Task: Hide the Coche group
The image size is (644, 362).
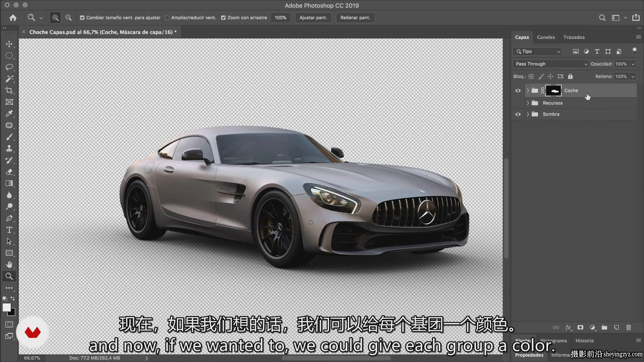Action: [518, 90]
